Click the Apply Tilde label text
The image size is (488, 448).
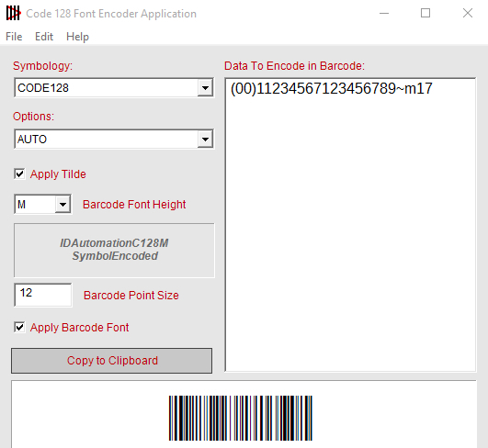coord(58,174)
